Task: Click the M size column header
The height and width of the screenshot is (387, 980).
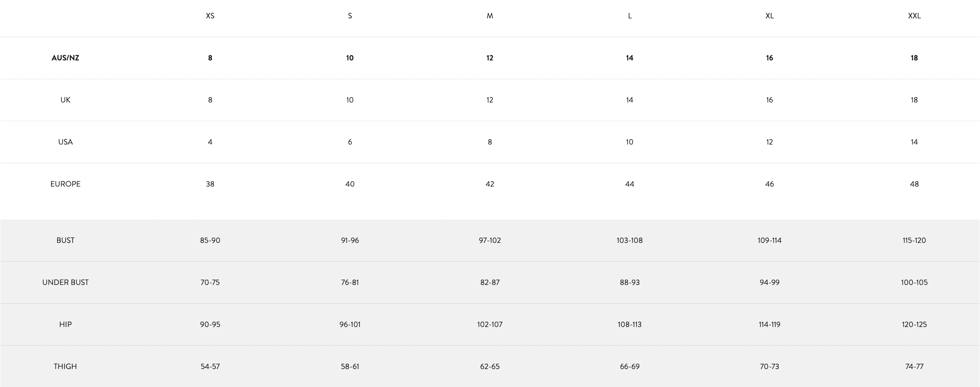Action: (490, 16)
